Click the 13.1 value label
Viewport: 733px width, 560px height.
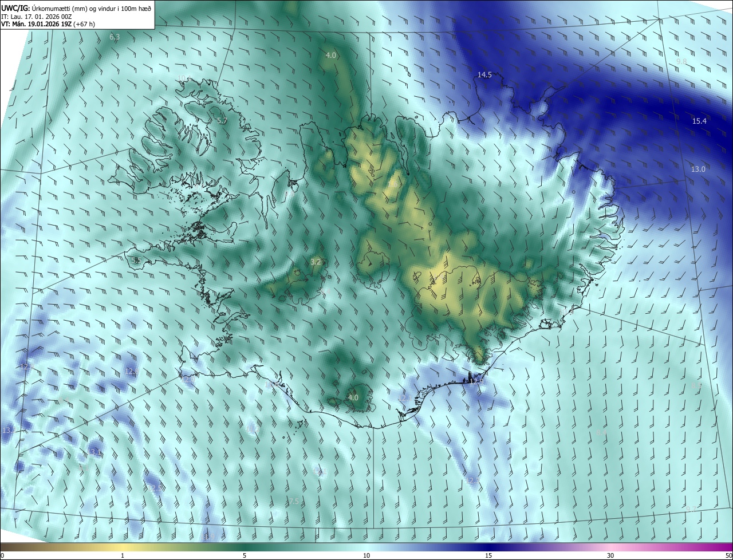(x=94, y=452)
